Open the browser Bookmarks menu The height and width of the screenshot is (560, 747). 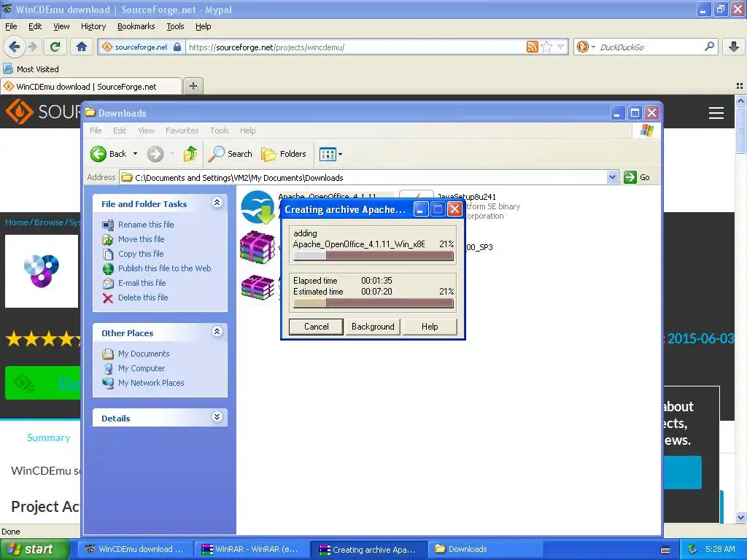click(x=136, y=26)
